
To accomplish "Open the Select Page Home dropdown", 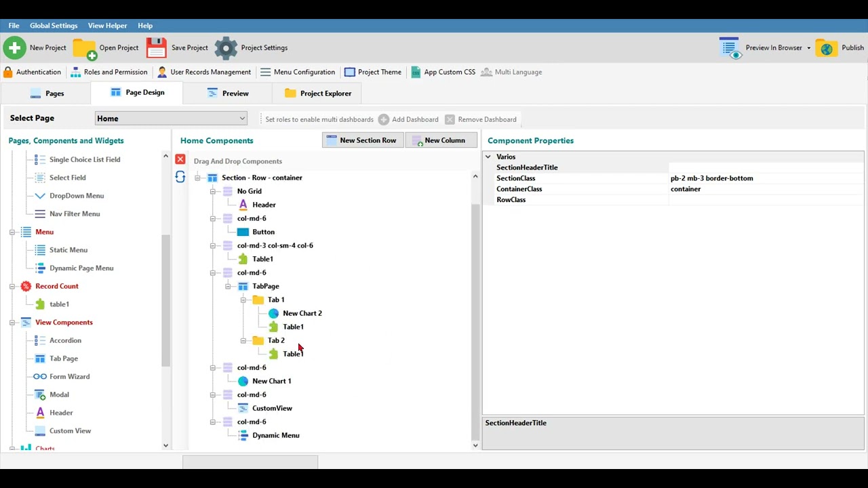I will [x=171, y=119].
